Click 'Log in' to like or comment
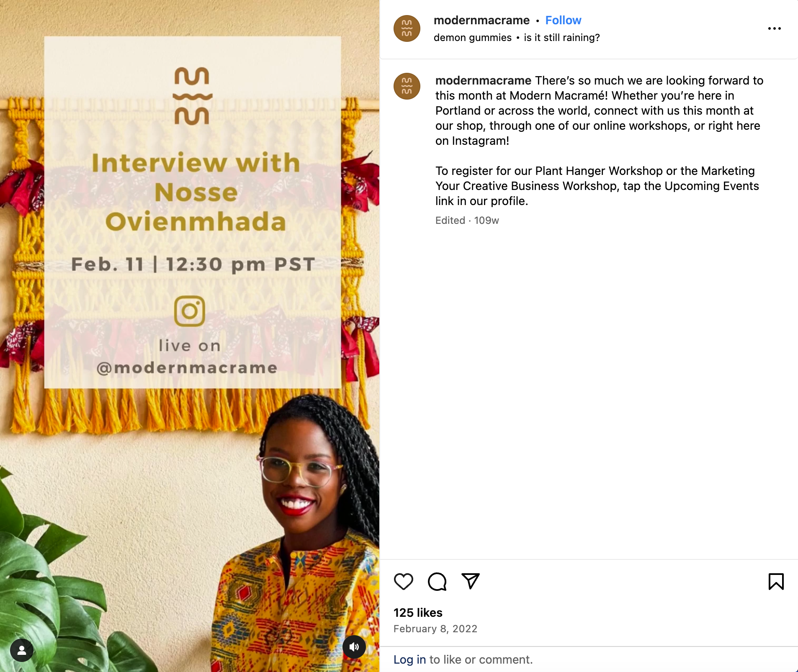This screenshot has width=798, height=672. [409, 659]
